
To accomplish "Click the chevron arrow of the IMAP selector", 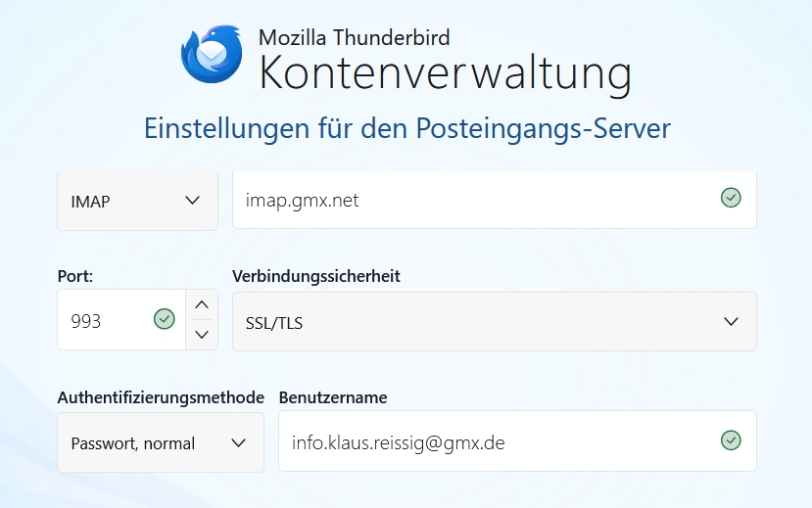I will [192, 201].
